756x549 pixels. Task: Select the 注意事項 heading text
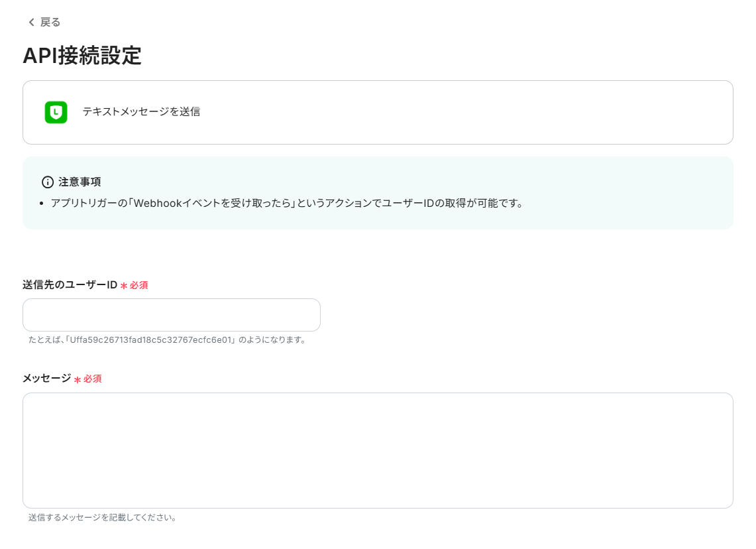pyautogui.click(x=79, y=181)
